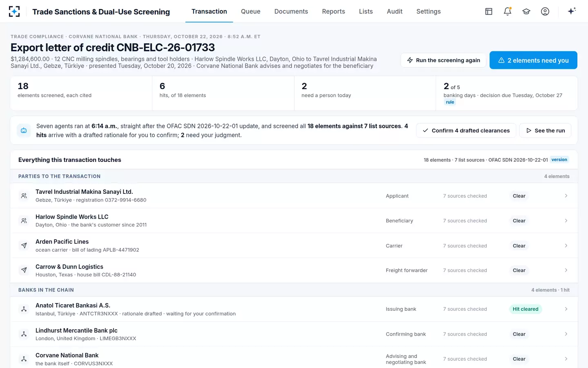
Task: Expand the Anatol Ticaret Bankasi row chevron
Action: (566, 309)
